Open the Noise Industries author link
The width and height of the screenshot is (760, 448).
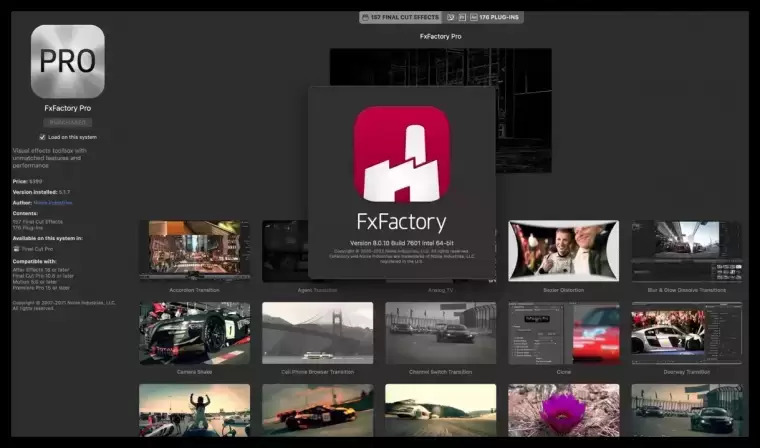[x=53, y=203]
